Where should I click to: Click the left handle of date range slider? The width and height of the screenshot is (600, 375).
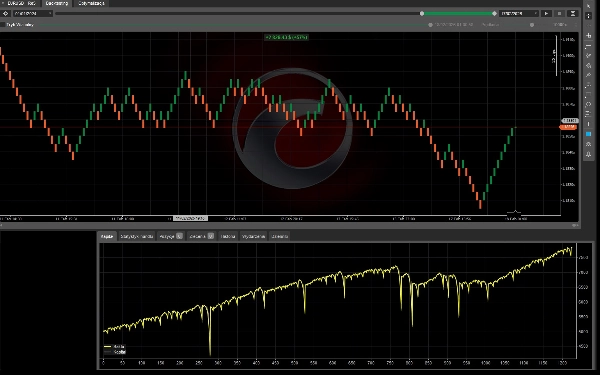click(x=422, y=13)
